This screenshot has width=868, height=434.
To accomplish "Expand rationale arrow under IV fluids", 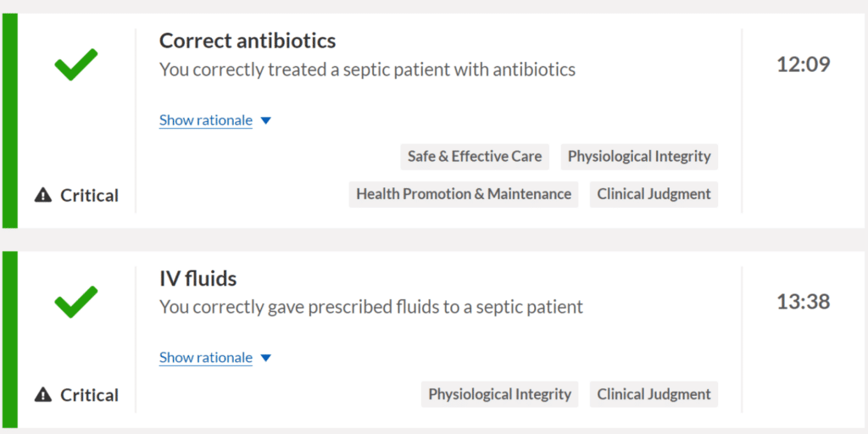I will pos(265,359).
